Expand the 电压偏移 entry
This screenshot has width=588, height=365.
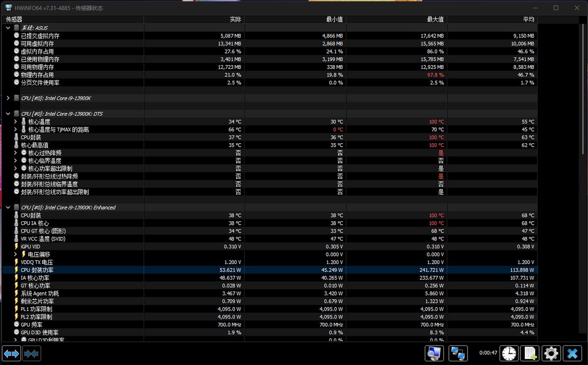click(x=15, y=255)
